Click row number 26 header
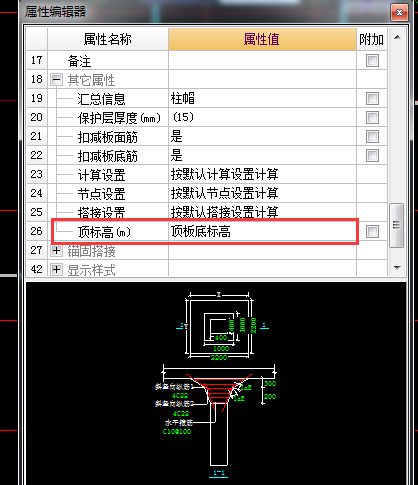 37,232
